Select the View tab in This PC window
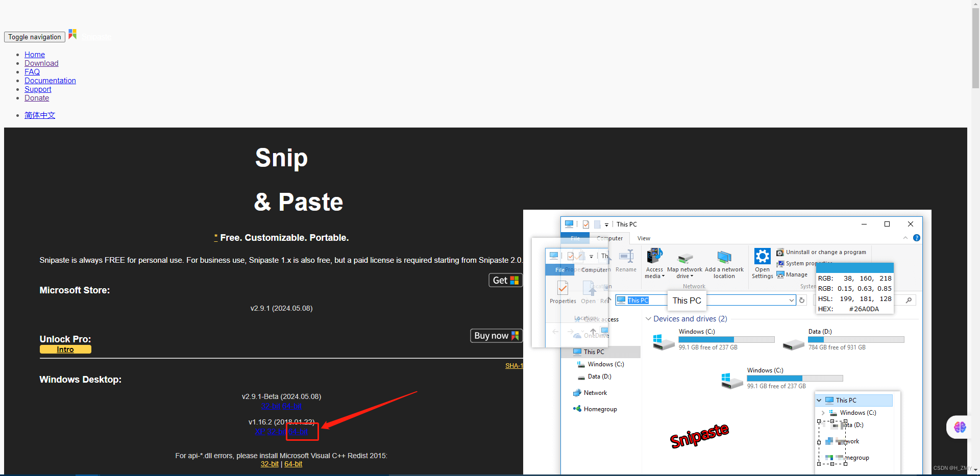The width and height of the screenshot is (980, 476). coord(644,238)
